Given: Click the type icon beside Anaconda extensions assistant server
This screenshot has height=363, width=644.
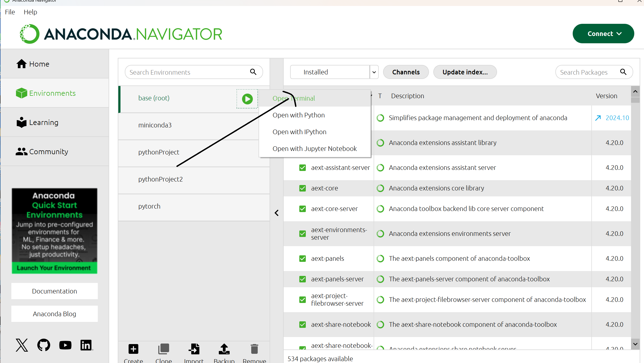Looking at the screenshot, I should (x=380, y=168).
